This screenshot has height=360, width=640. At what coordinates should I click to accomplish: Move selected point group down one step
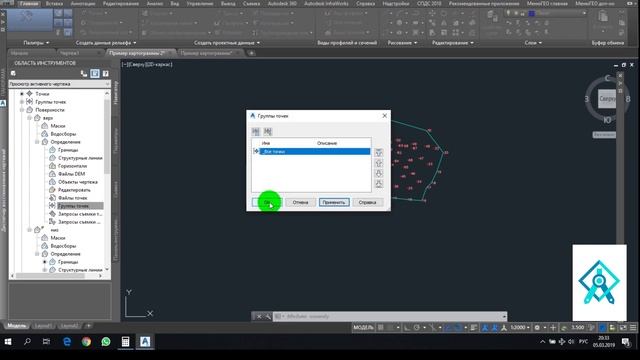(379, 173)
